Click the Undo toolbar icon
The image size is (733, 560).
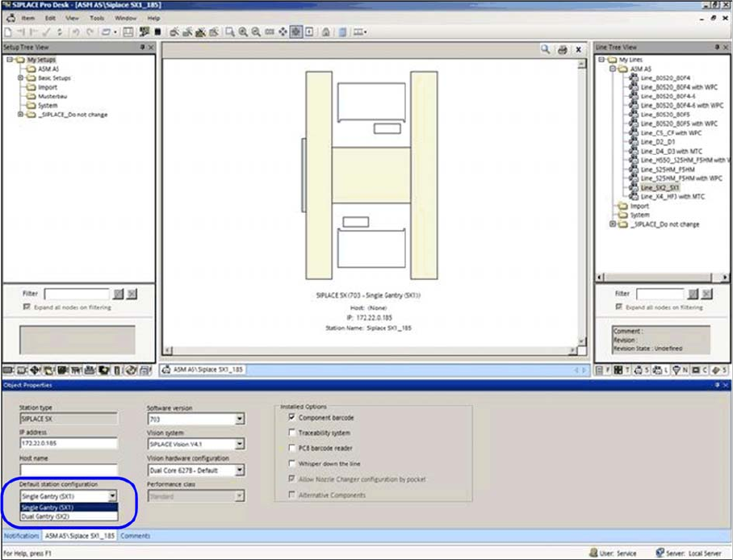click(75, 31)
